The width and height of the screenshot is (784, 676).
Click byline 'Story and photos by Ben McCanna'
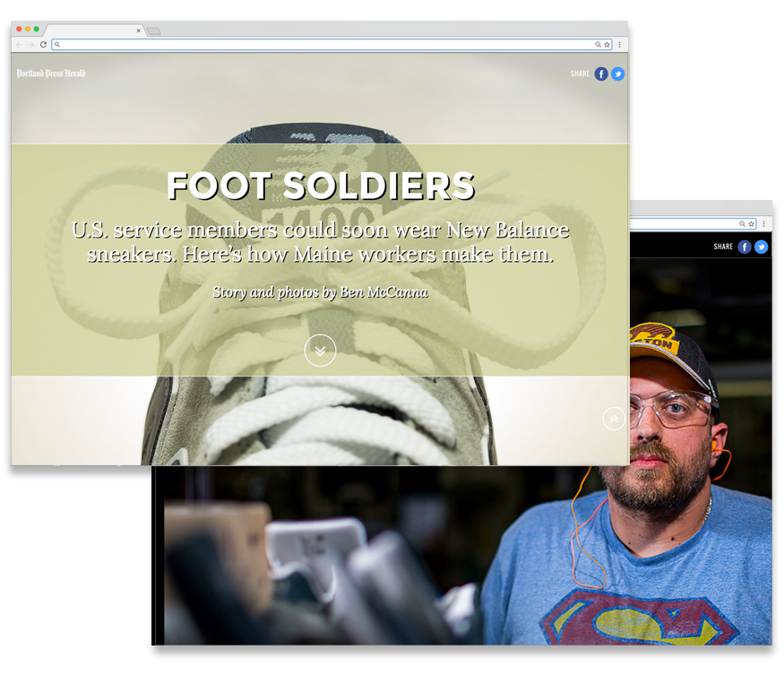point(321,291)
